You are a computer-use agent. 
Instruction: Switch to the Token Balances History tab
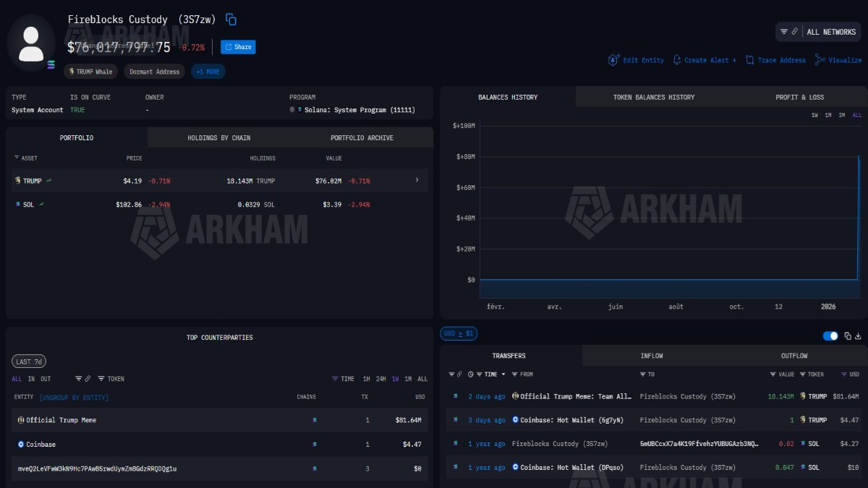tap(653, 97)
